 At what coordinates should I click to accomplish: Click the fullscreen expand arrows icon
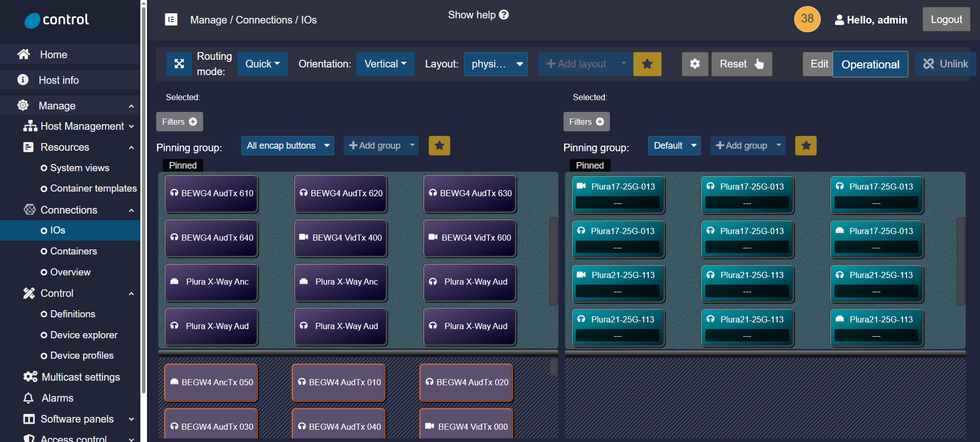point(179,64)
